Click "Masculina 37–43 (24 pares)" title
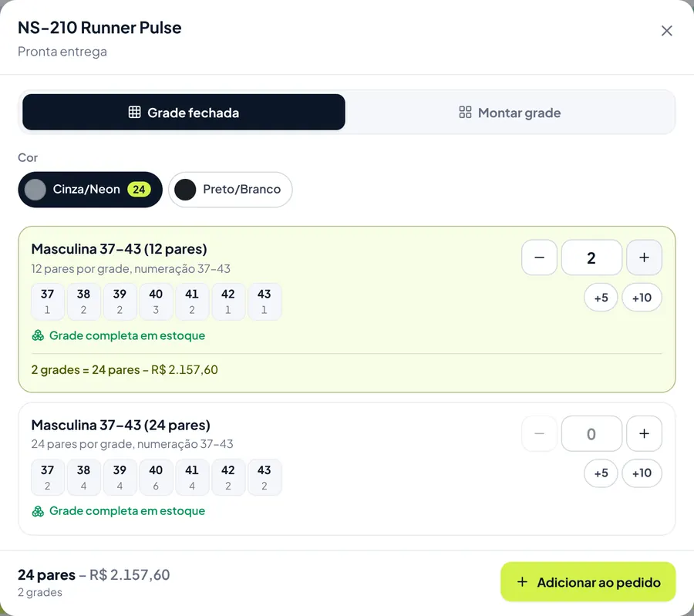Viewport: 694px width, 616px height. pyautogui.click(x=121, y=425)
